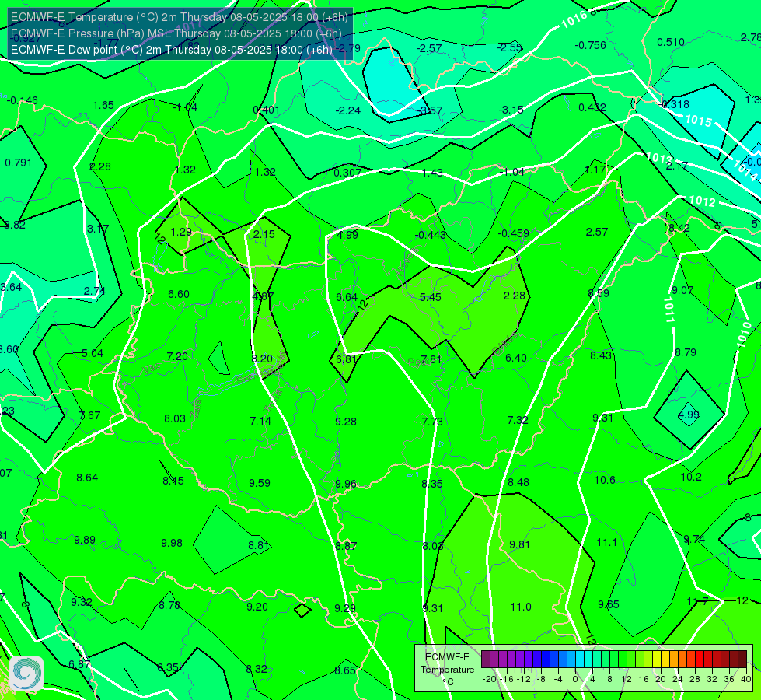Viewport: 761px width, 700px height.
Task: Click the dew point value 0.307
Action: click(347, 173)
